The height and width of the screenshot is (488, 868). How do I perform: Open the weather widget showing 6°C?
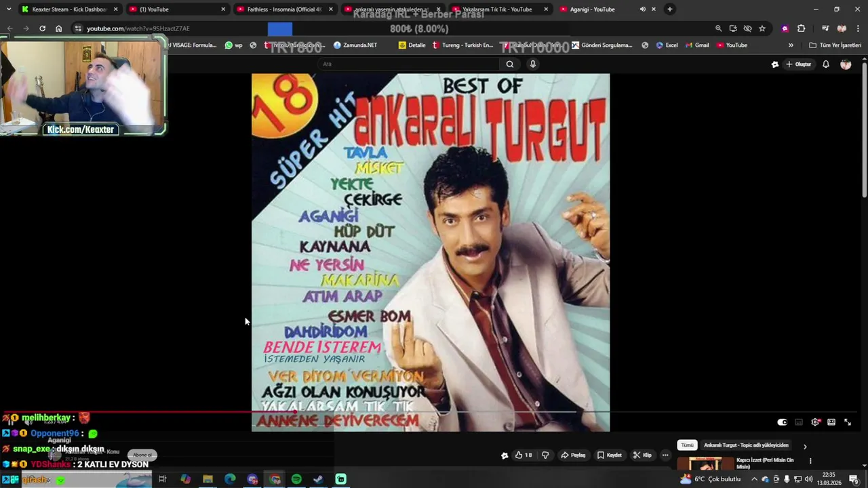point(710,479)
